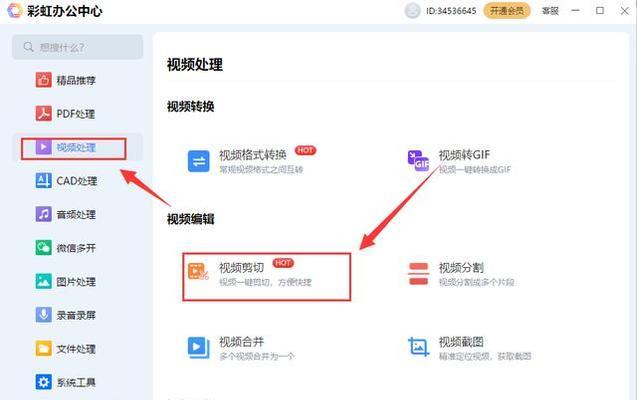637x400 pixels.
Task: Click the 文件处理 folder icon
Action: click(43, 348)
